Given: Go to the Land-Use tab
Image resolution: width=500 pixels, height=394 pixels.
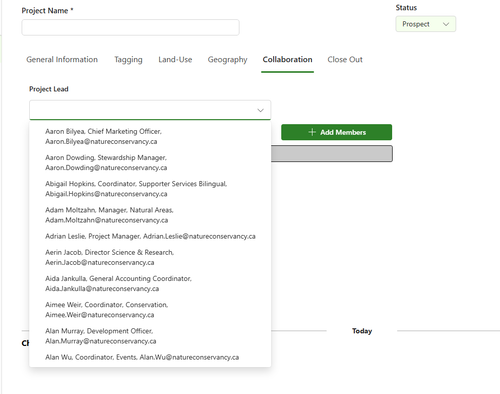Looking at the screenshot, I should pyautogui.click(x=175, y=60).
